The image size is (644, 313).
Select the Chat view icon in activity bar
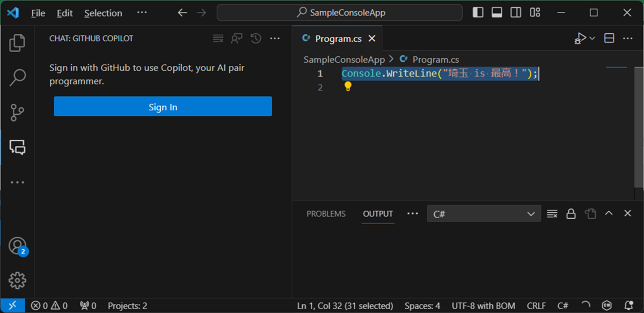17,147
